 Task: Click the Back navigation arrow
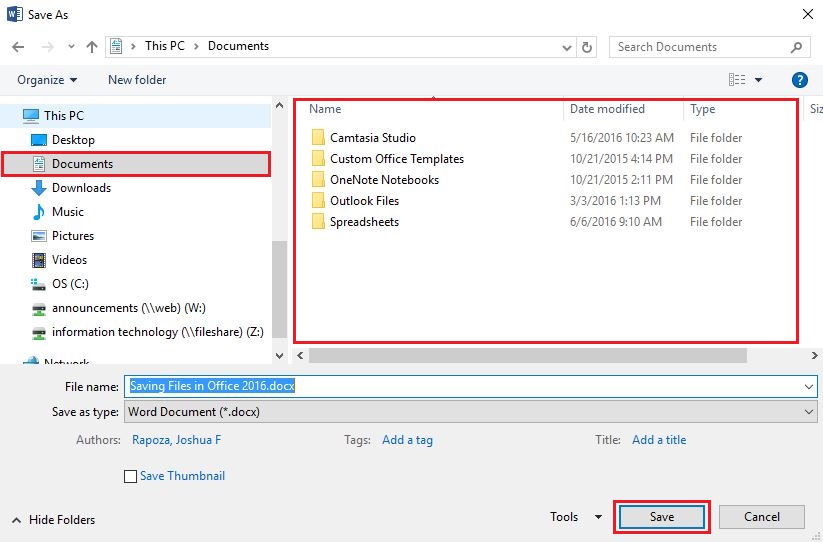pyautogui.click(x=18, y=47)
